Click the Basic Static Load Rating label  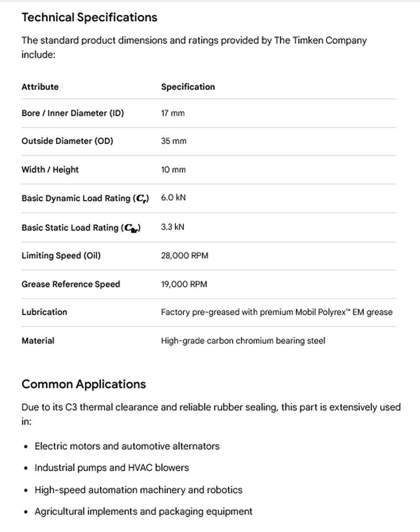(x=81, y=228)
